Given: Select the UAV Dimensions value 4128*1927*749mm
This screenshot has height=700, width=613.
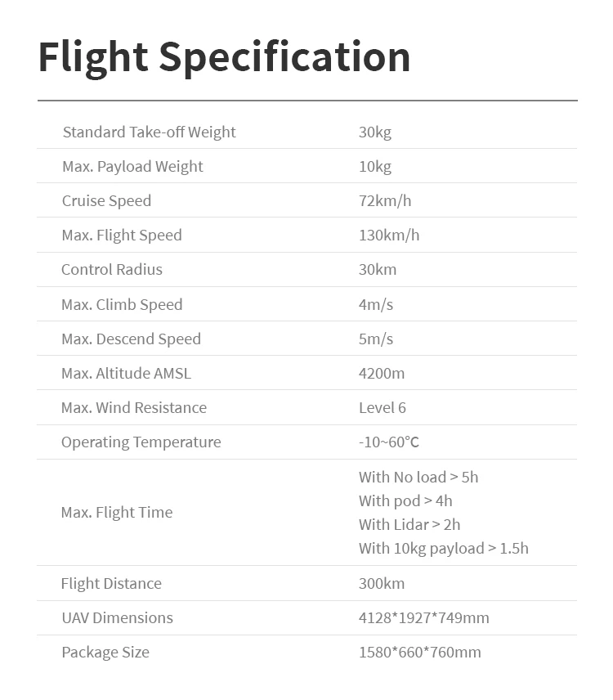Looking at the screenshot, I should (x=424, y=618).
